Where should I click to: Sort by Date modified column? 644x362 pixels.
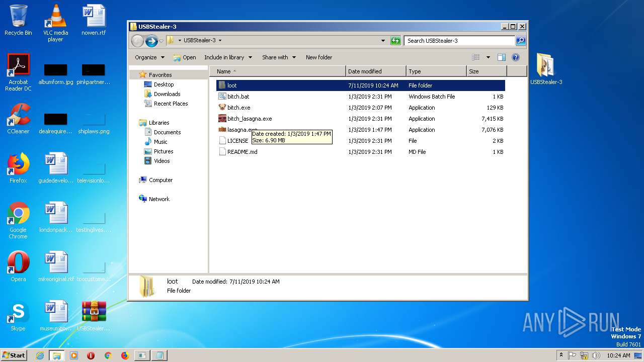(376, 71)
